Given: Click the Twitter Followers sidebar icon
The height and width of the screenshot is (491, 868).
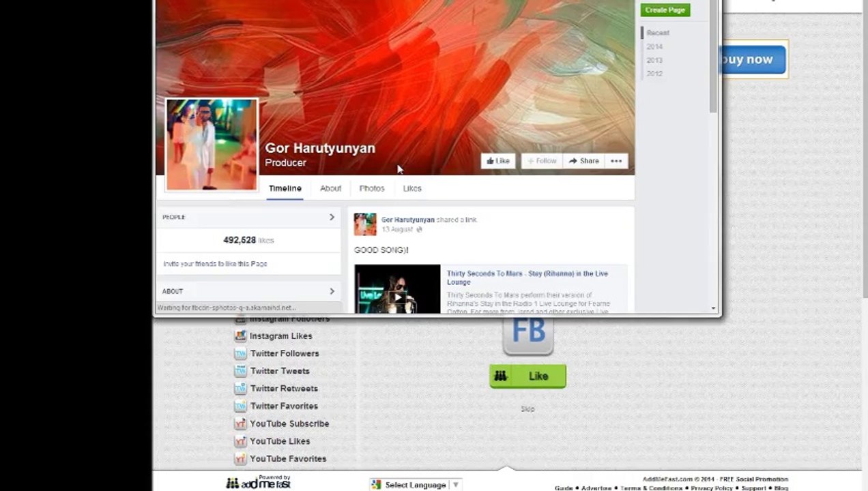Looking at the screenshot, I should point(240,353).
